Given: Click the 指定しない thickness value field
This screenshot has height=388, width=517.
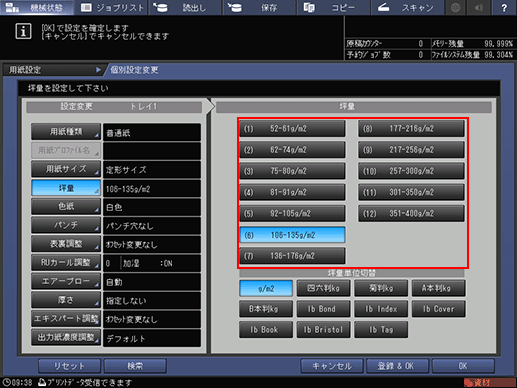Looking at the screenshot, I should click(x=152, y=301).
